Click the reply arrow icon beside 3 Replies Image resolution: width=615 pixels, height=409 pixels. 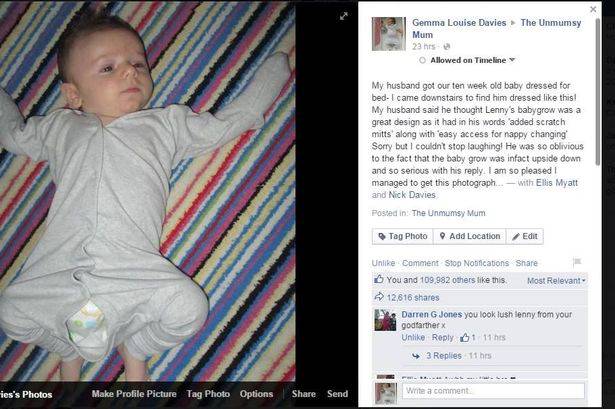pos(416,356)
